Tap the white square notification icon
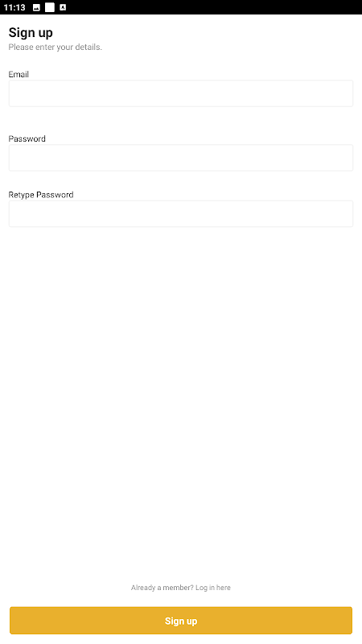The width and height of the screenshot is (362, 644). [50, 7]
